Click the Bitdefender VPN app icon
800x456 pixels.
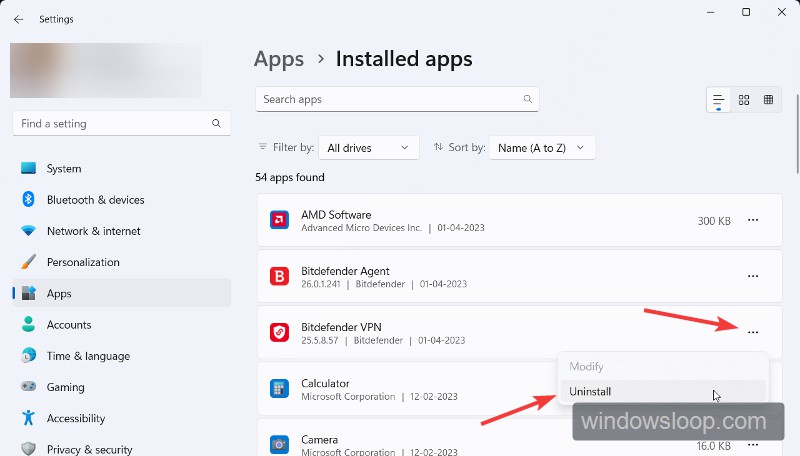[x=280, y=332]
